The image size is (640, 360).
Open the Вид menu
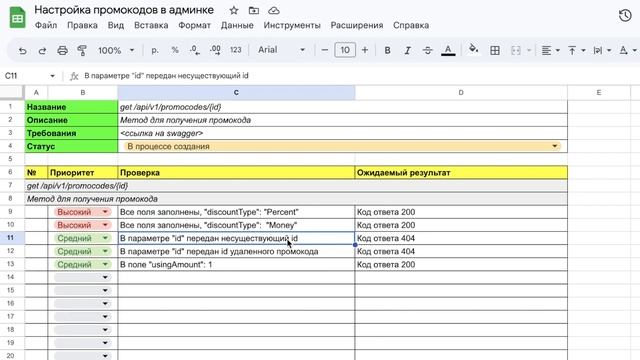(116, 25)
